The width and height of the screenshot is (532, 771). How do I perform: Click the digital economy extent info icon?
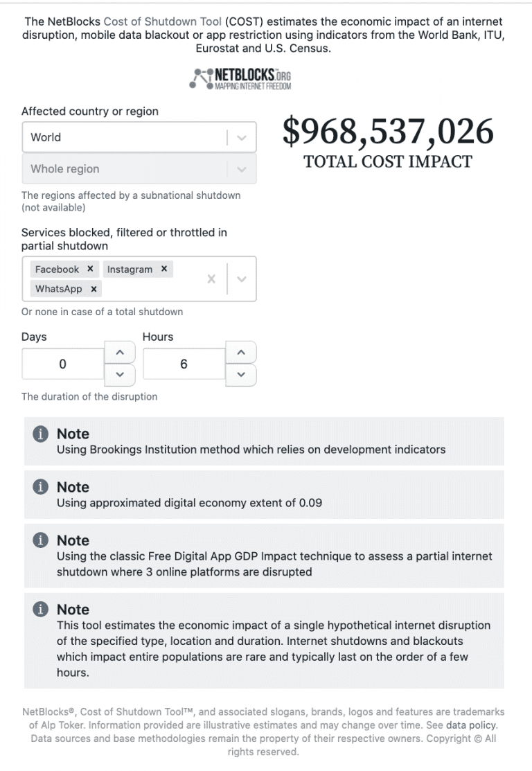pyautogui.click(x=41, y=488)
